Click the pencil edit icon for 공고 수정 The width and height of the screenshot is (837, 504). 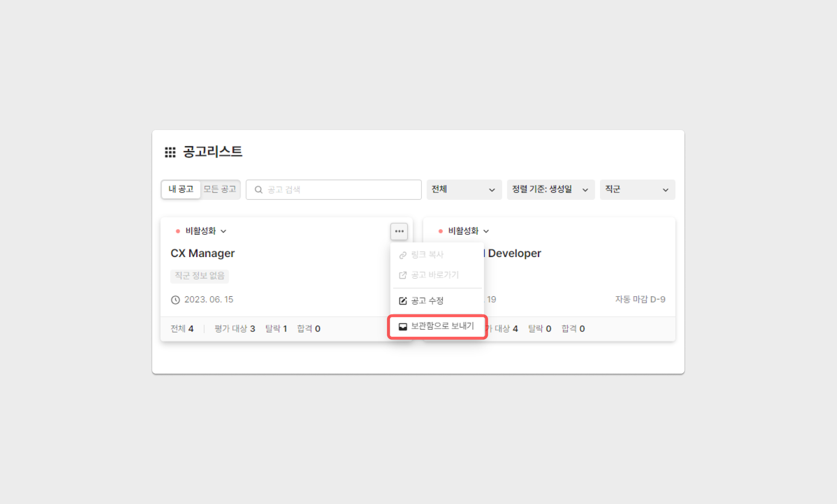coord(403,301)
